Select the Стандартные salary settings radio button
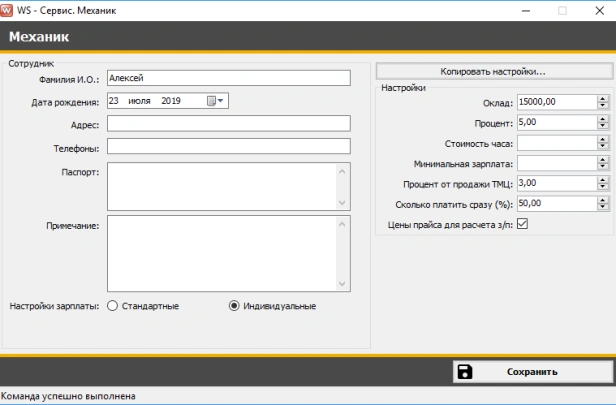Screen dimensions: 616x405 click(x=112, y=305)
